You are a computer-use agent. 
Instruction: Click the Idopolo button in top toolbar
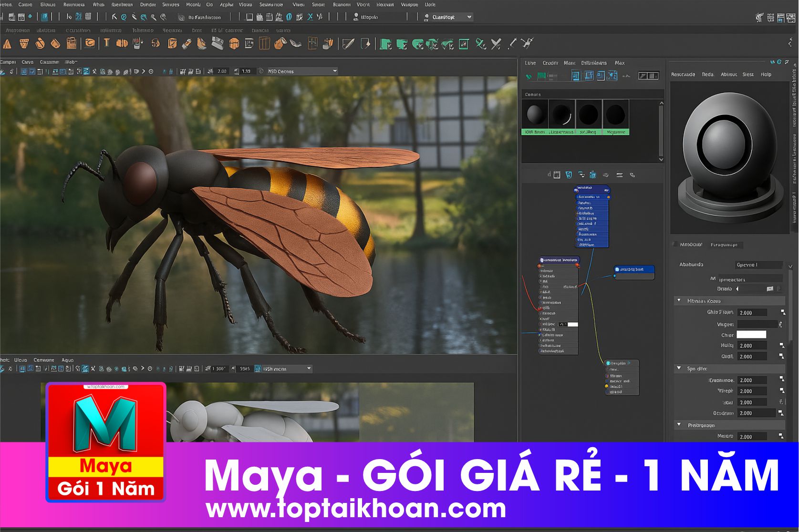[370, 17]
